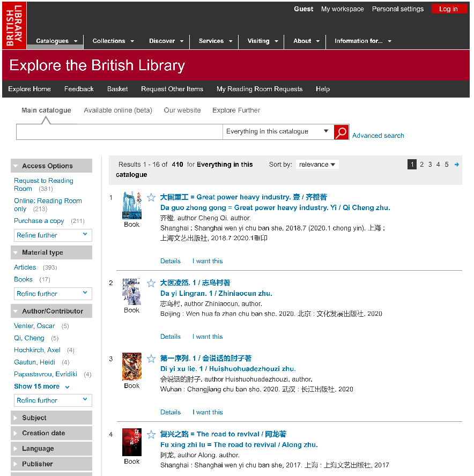
Task: Open Request Other Items
Action: (172, 89)
